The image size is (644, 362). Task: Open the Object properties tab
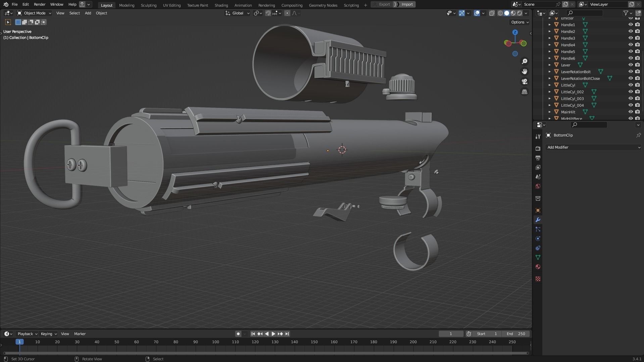coord(538,210)
